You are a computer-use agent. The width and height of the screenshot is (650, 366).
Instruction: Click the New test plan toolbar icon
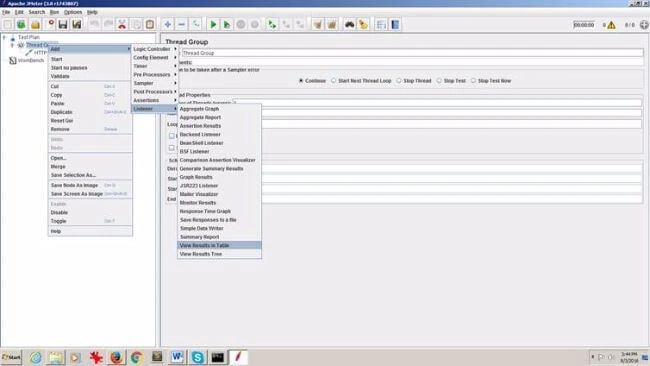click(x=7, y=24)
